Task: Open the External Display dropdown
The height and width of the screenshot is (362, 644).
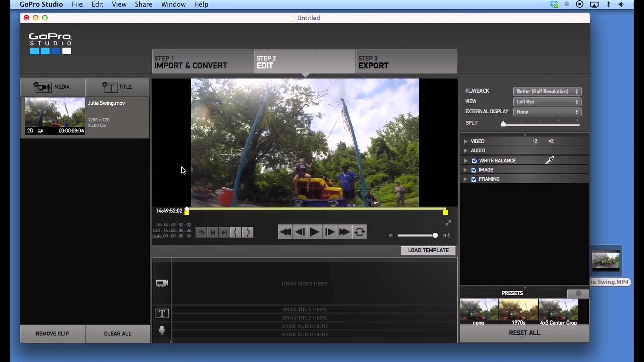Action: [547, 112]
